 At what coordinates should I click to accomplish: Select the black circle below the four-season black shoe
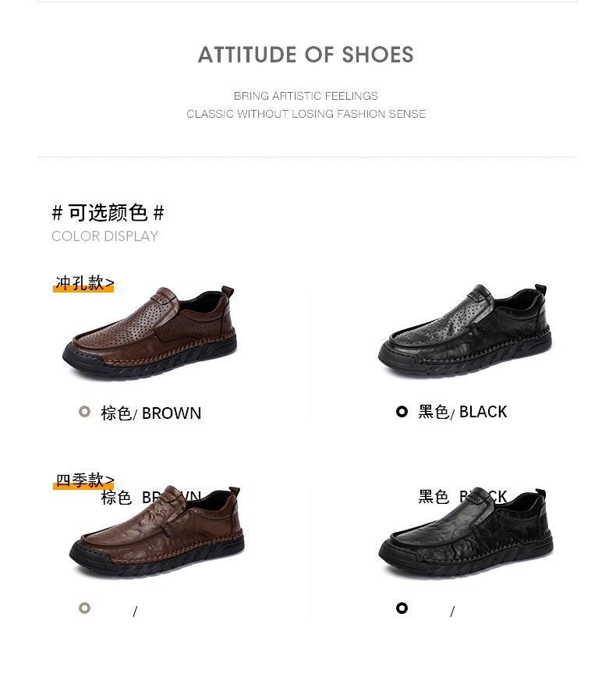(402, 608)
